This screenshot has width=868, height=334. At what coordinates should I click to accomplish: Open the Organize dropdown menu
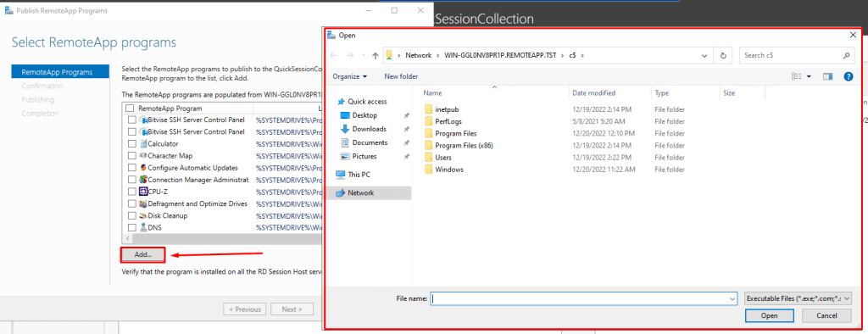pos(350,76)
